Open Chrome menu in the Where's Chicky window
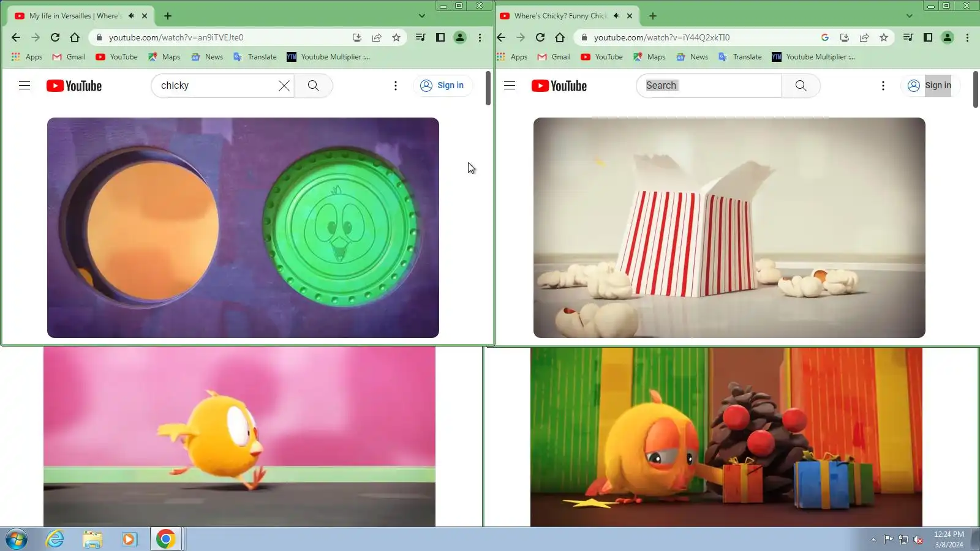Viewport: 980px width, 551px height. (x=967, y=37)
